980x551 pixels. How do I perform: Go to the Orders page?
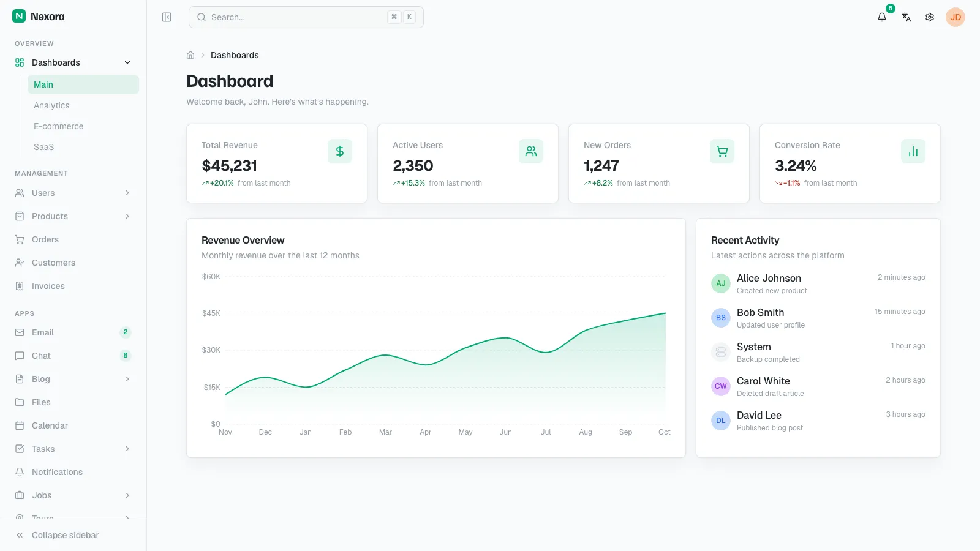click(73, 239)
